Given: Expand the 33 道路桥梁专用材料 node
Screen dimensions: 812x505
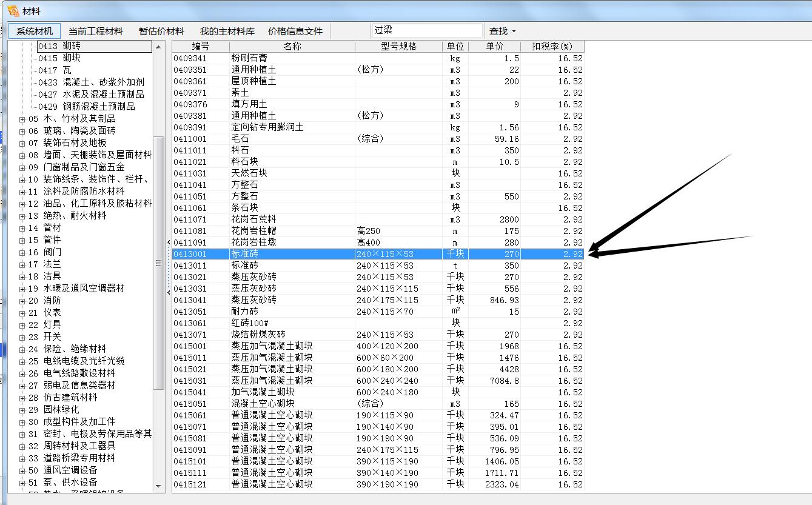Looking at the screenshot, I should tap(22, 458).
